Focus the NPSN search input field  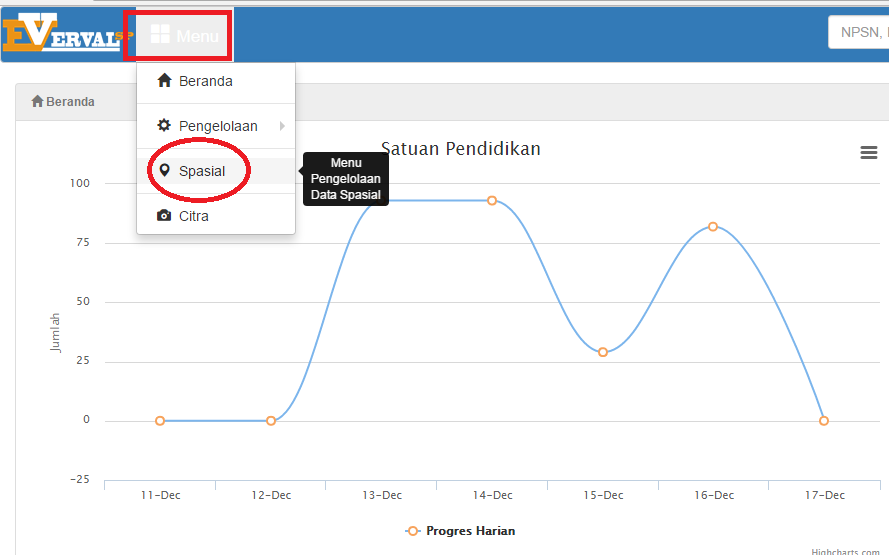[x=858, y=32]
